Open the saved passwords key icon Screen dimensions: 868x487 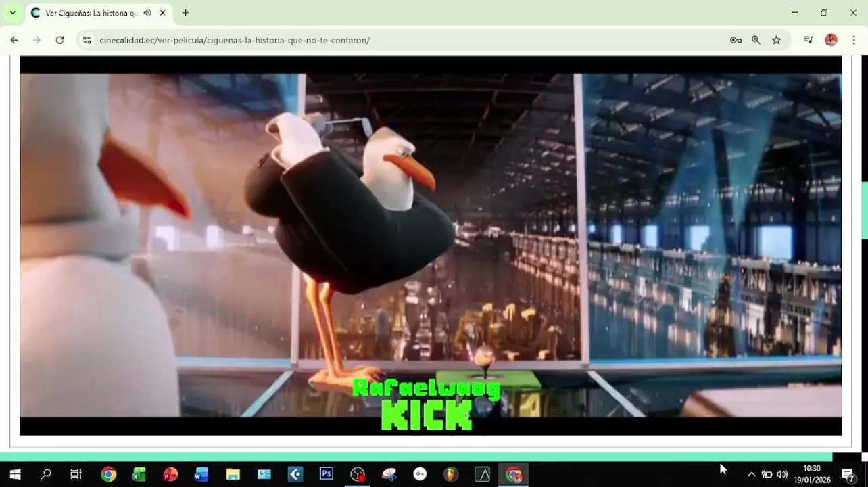[736, 40]
